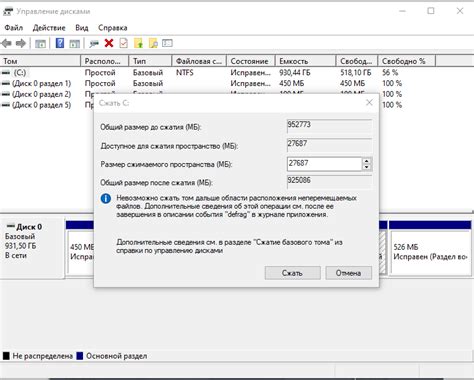The width and height of the screenshot is (474, 380).
Task: Sort by the Свободно % column header
Action: 406,61
